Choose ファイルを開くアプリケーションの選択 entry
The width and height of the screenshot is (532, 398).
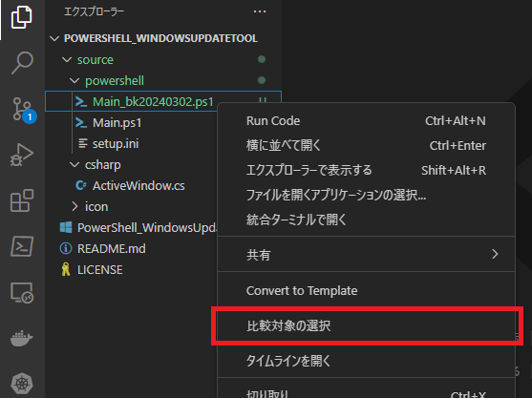point(366,195)
